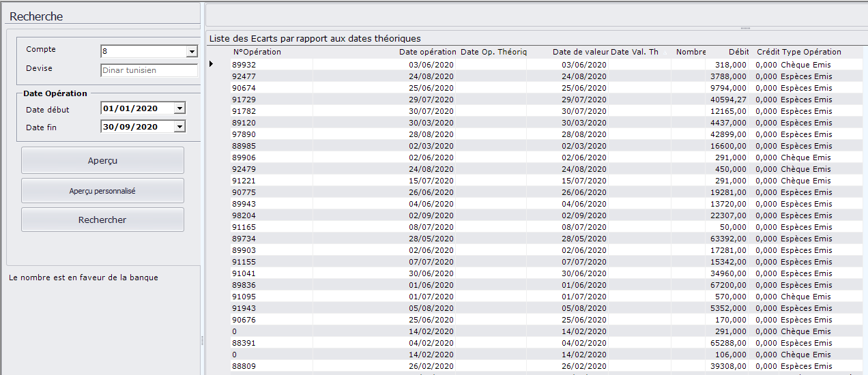Sort by the Date opération column header
The height and width of the screenshot is (375, 868).
click(x=427, y=52)
